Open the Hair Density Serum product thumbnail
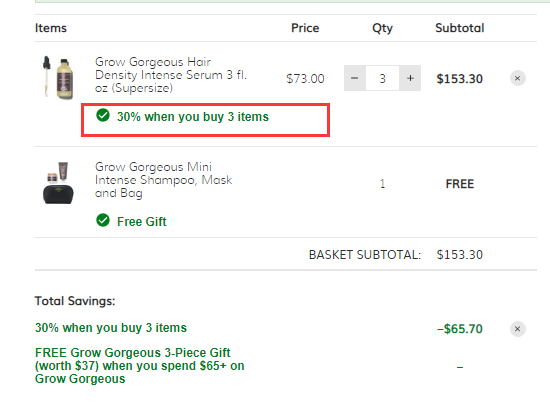550x411 pixels. click(58, 78)
